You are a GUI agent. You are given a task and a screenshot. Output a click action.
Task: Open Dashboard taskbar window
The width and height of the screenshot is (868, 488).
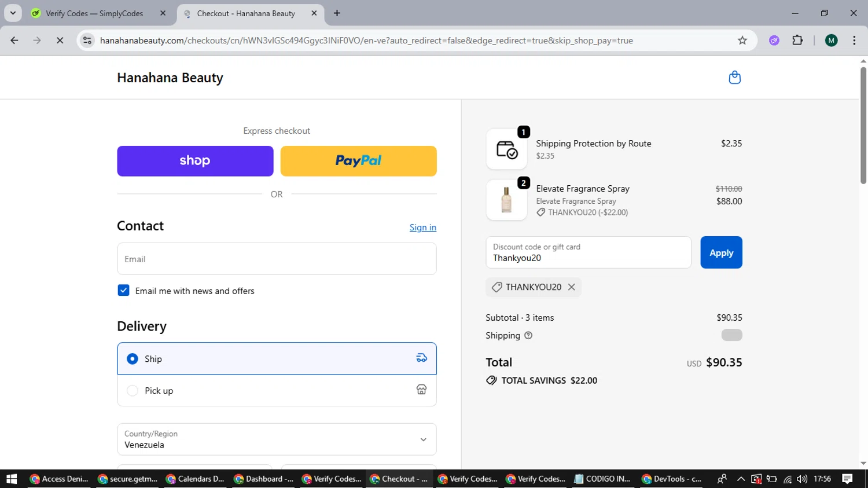point(263,479)
